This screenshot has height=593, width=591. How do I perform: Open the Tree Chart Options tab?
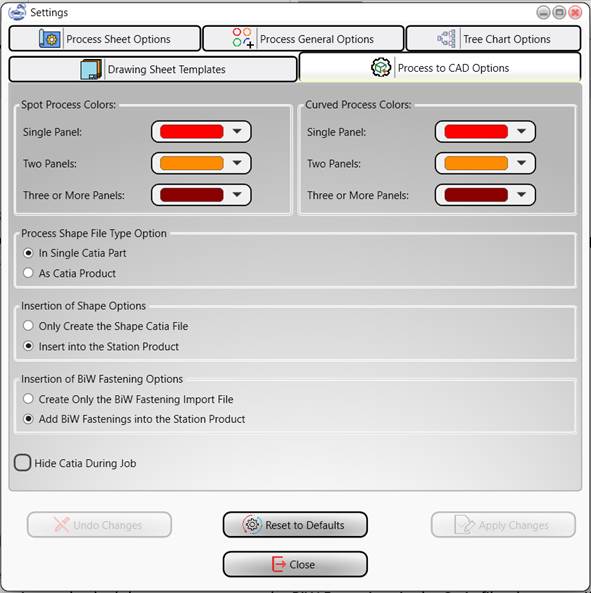pyautogui.click(x=493, y=39)
